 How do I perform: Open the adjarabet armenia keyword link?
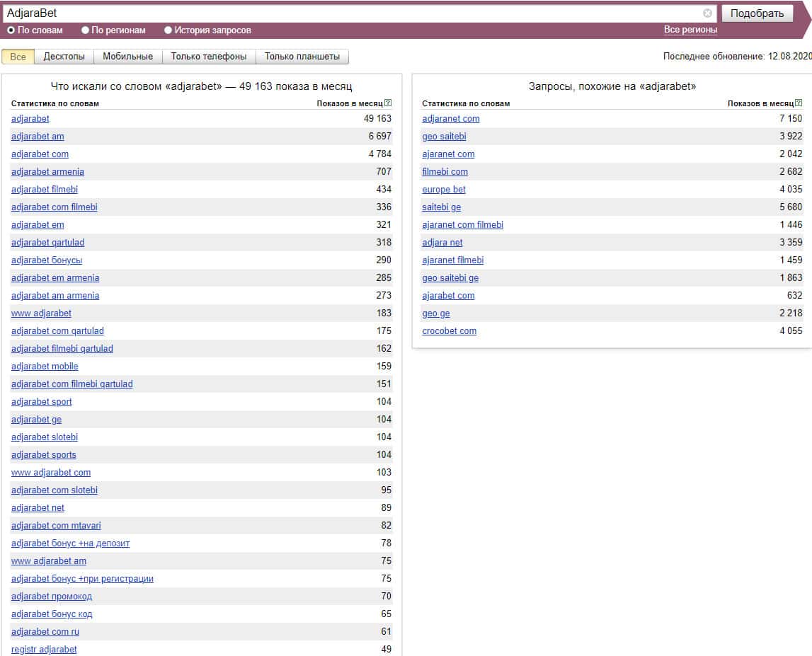coord(47,172)
